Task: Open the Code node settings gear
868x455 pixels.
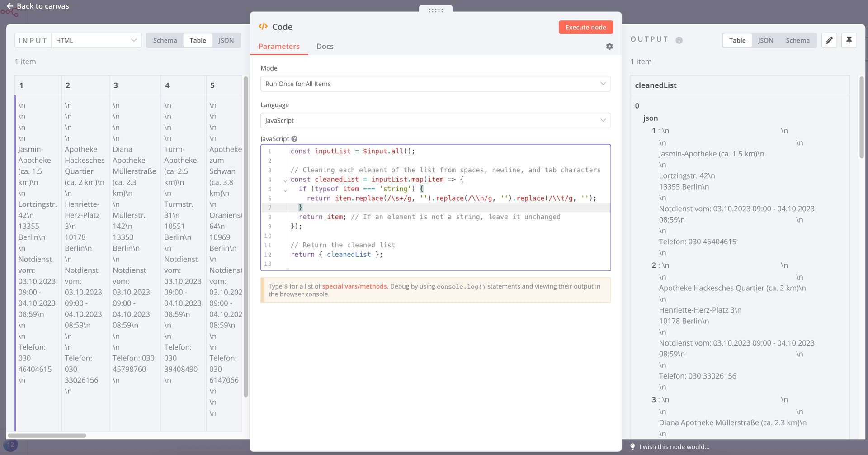Action: [x=609, y=46]
